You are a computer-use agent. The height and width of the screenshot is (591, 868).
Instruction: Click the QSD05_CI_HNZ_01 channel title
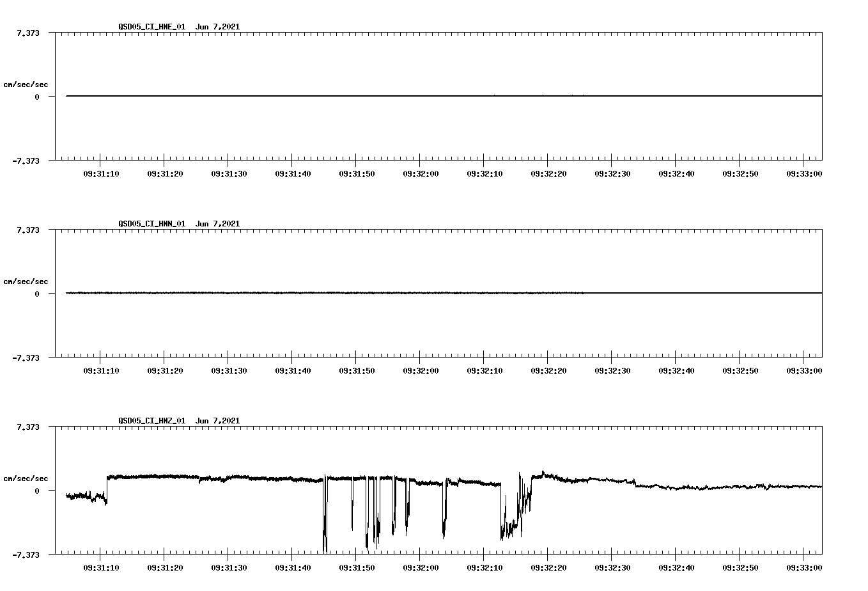click(x=152, y=421)
